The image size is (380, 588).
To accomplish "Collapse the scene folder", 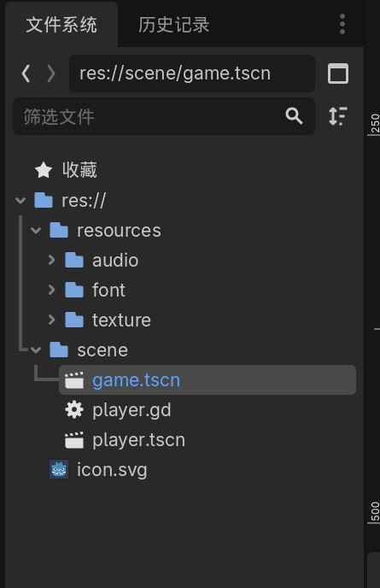I will point(36,350).
